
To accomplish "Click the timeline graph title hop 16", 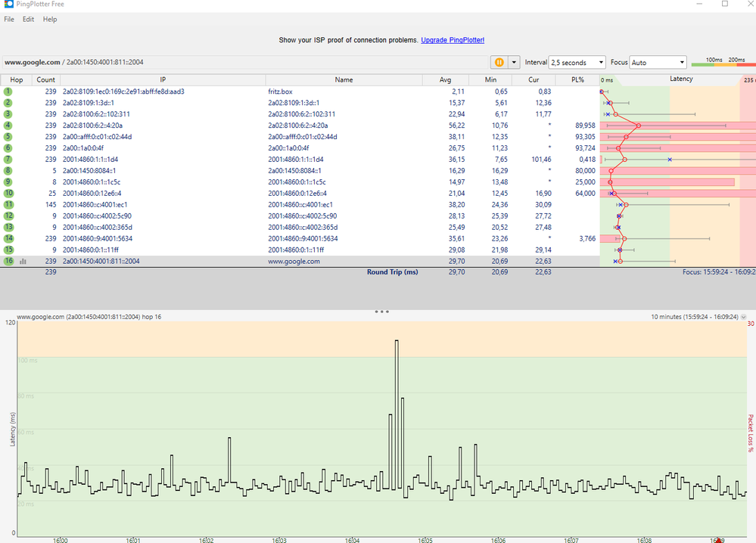I will pyautogui.click(x=89, y=317).
